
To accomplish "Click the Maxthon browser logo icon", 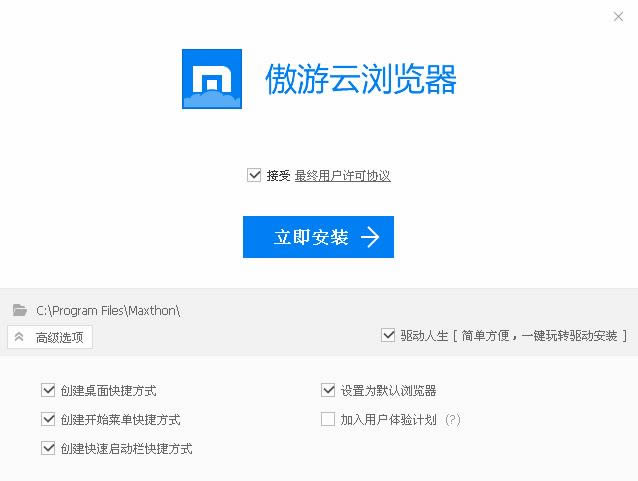I will (212, 79).
